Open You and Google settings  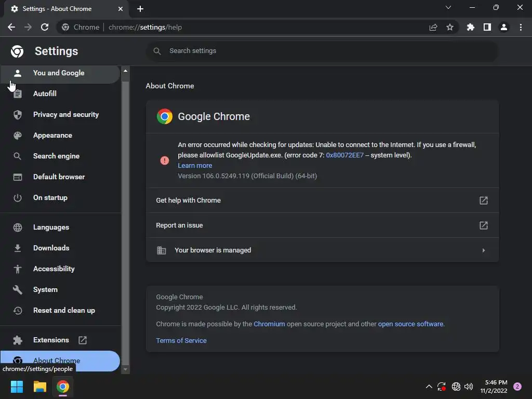(60, 73)
